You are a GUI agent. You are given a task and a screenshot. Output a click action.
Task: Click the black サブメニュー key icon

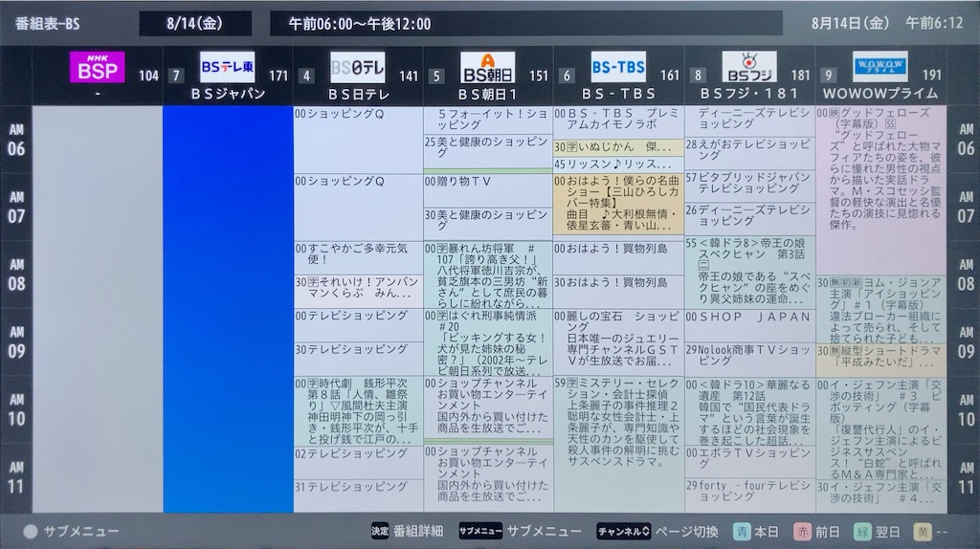point(480,532)
